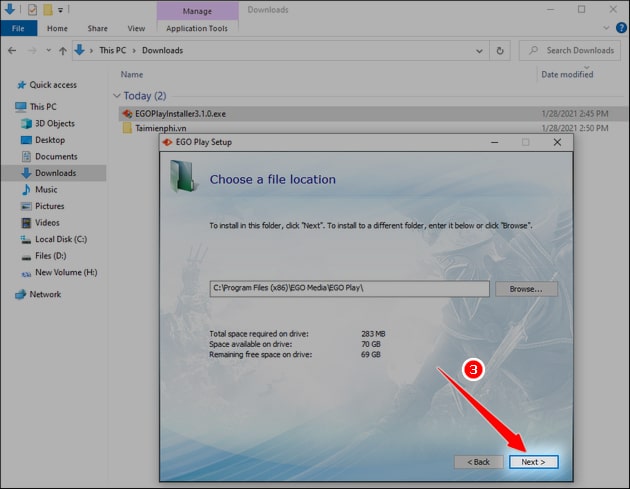Image resolution: width=630 pixels, height=489 pixels.
Task: Open the 3D Objects folder
Action: [x=55, y=123]
